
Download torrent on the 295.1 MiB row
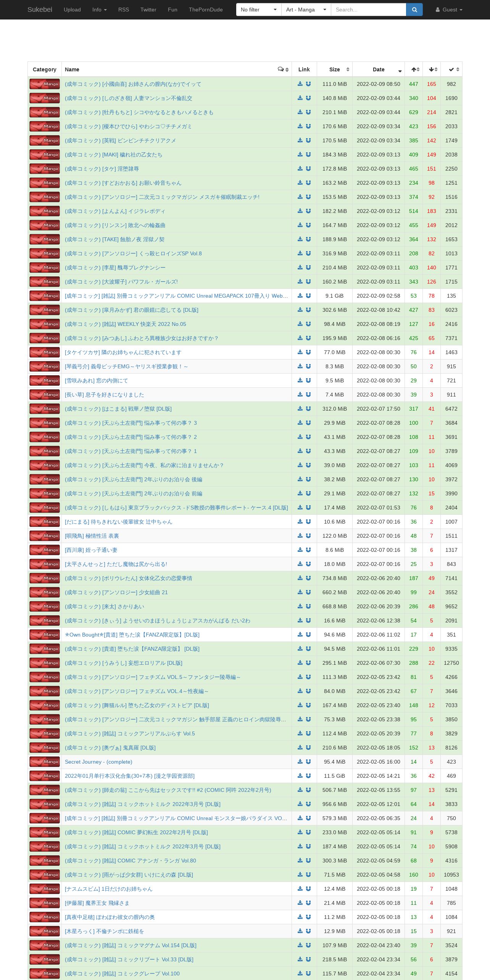[x=300, y=663]
